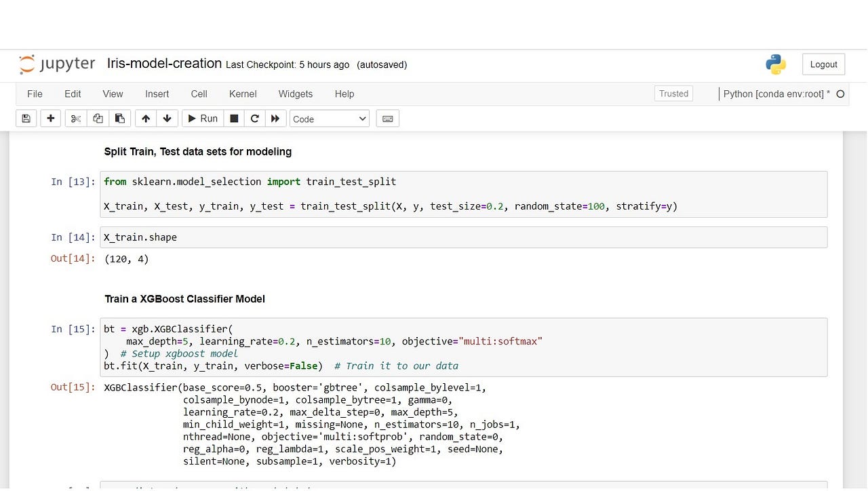Click the Logout button

coord(823,64)
